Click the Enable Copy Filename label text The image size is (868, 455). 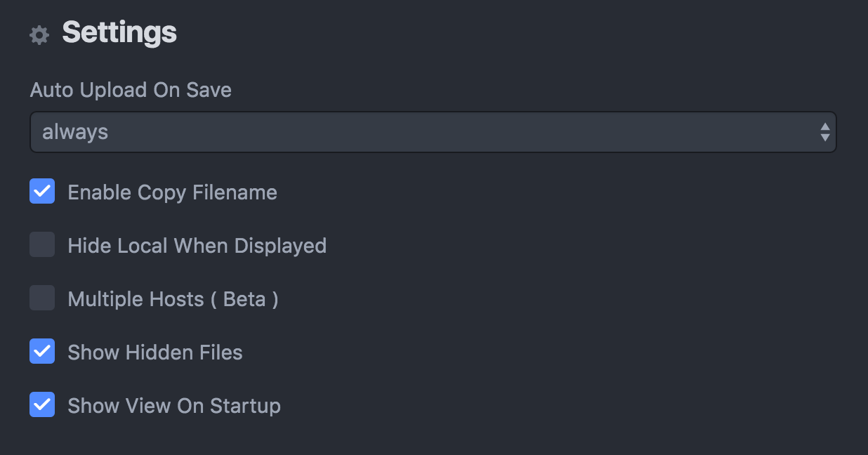pyautogui.click(x=172, y=192)
